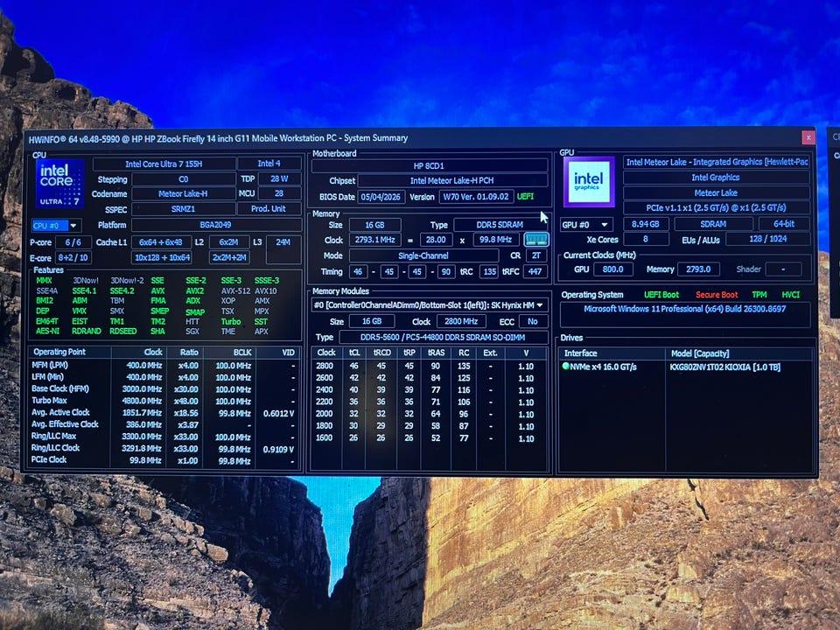Screen dimensions: 840x630
Task: Click the Codename Meteor Lake-H field
Action: click(x=183, y=193)
